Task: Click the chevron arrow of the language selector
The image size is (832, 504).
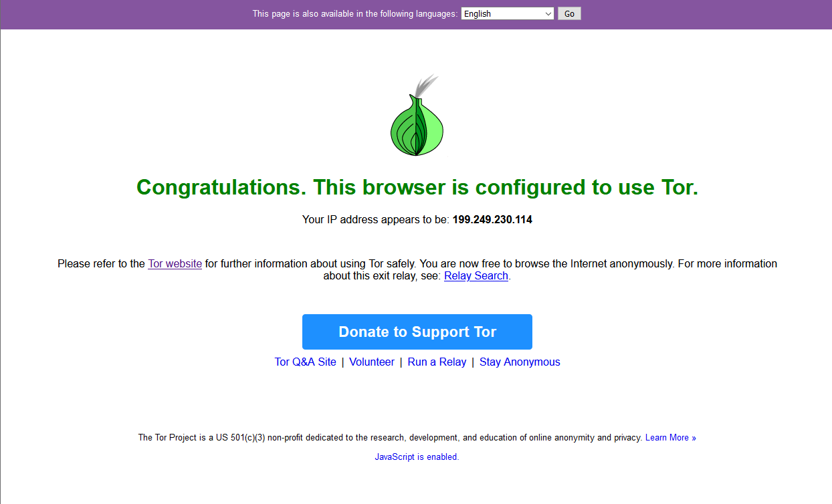Action: tap(548, 13)
